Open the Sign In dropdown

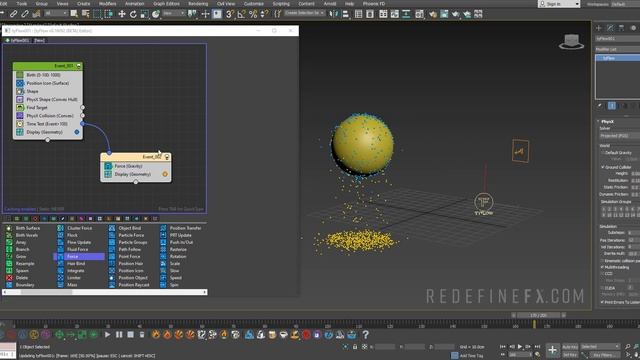(559, 4)
